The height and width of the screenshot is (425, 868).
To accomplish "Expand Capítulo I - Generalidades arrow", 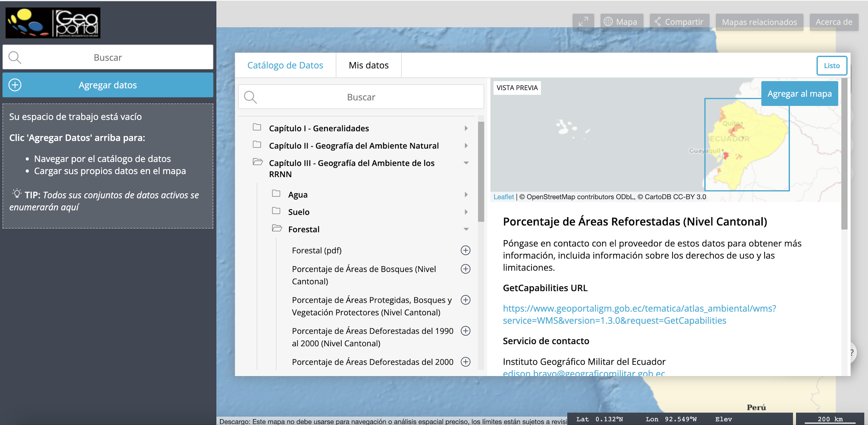I will [466, 128].
